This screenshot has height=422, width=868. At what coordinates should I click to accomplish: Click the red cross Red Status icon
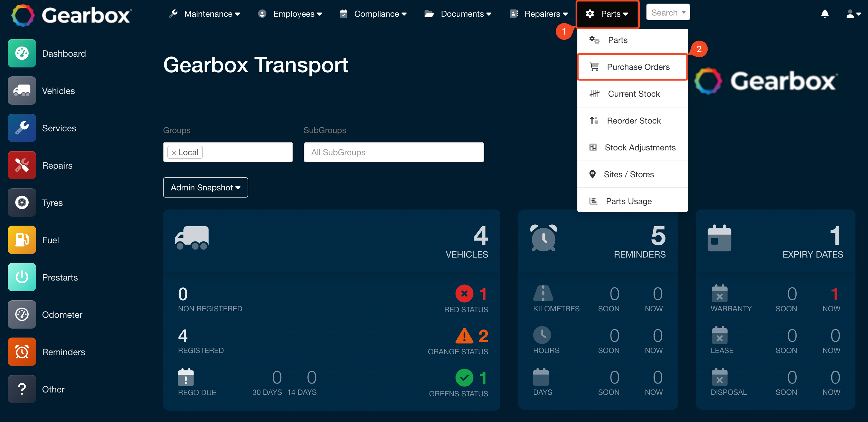pyautogui.click(x=464, y=294)
